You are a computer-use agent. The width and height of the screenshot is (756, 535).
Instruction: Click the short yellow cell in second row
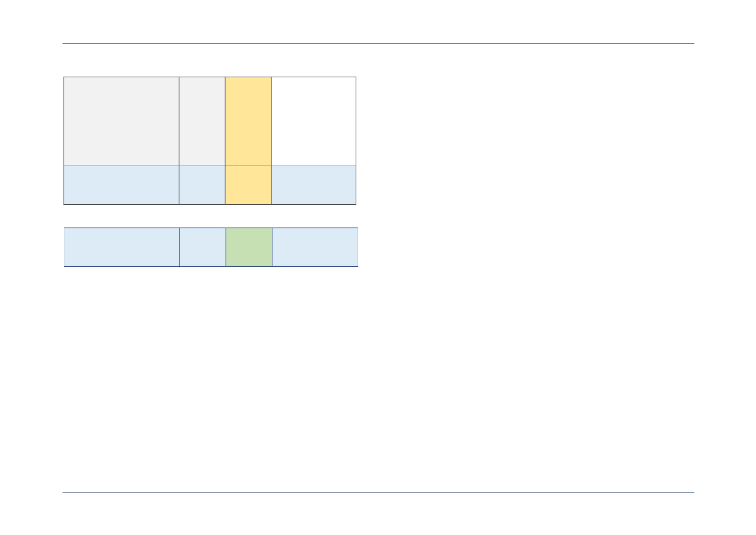248,185
